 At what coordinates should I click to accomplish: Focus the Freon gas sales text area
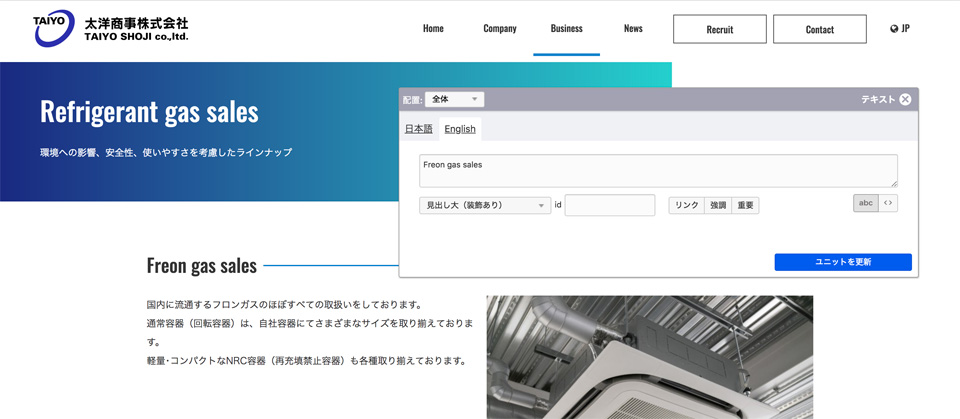coord(658,170)
